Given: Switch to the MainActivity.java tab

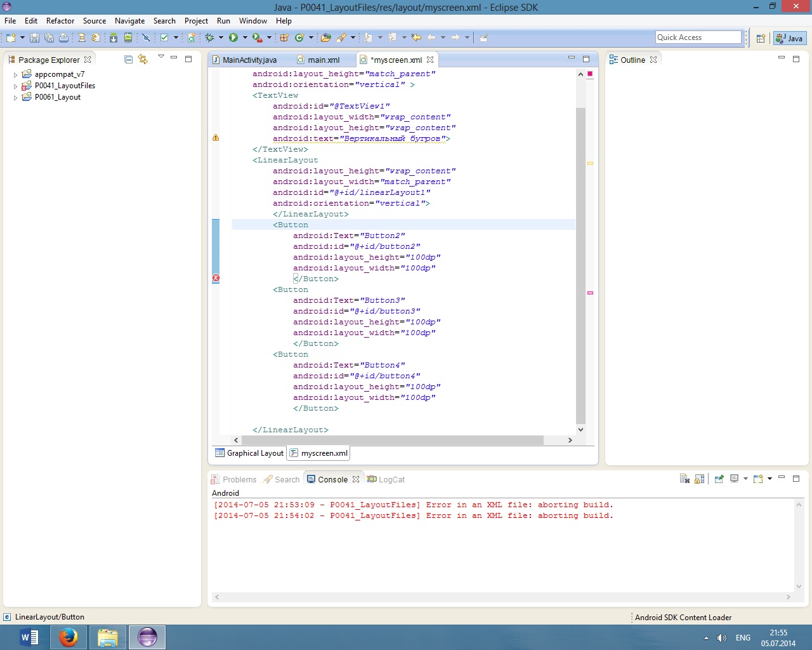Looking at the screenshot, I should [244, 60].
